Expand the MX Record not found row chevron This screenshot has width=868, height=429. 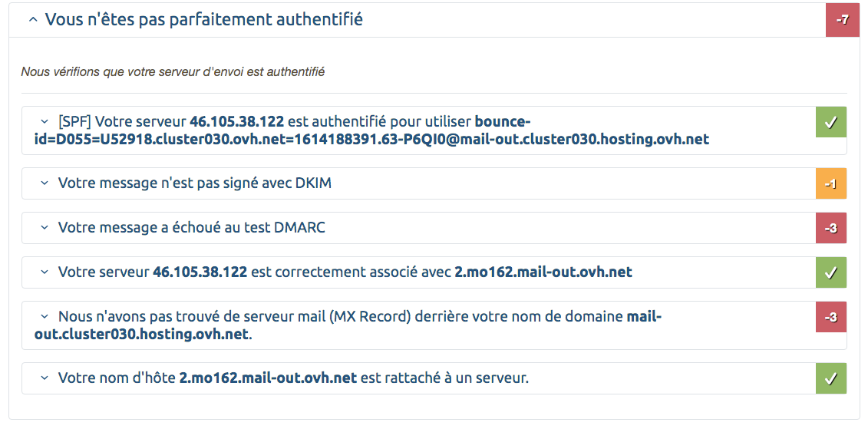(45, 317)
